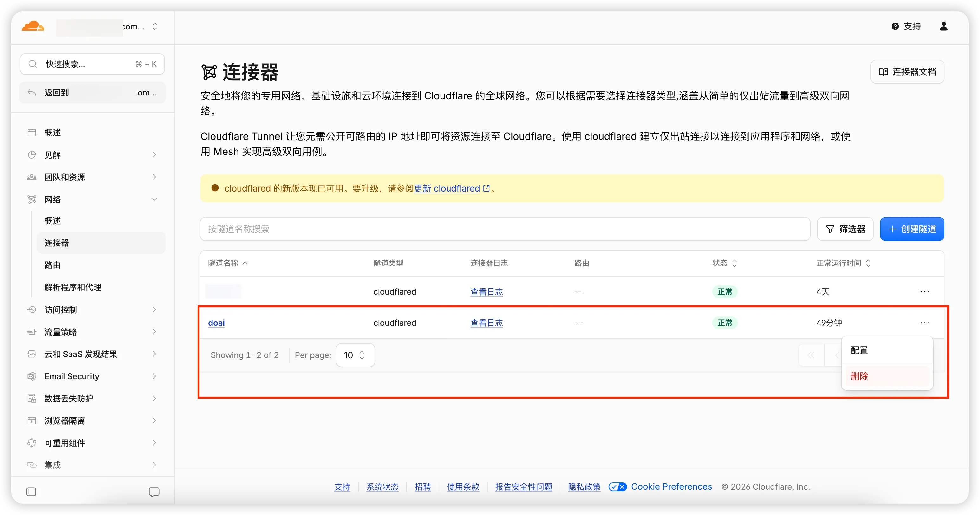The height and width of the screenshot is (515, 980).
Task: Expand the 流量策略 section chevron
Action: (x=154, y=332)
